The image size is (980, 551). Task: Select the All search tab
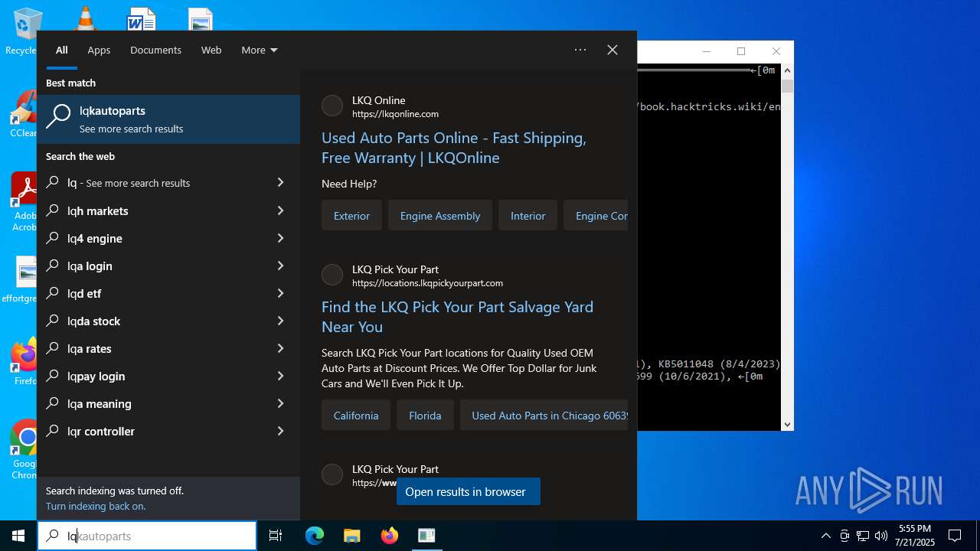point(62,50)
